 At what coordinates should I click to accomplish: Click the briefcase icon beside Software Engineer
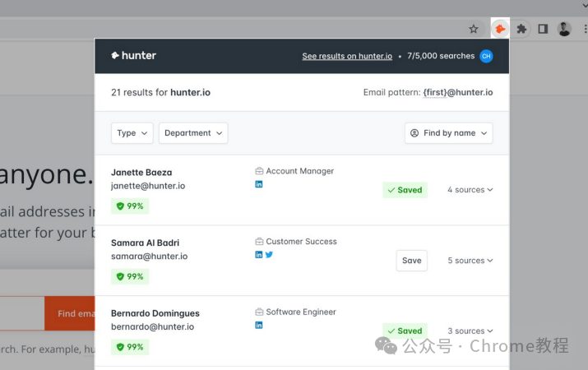[259, 312]
